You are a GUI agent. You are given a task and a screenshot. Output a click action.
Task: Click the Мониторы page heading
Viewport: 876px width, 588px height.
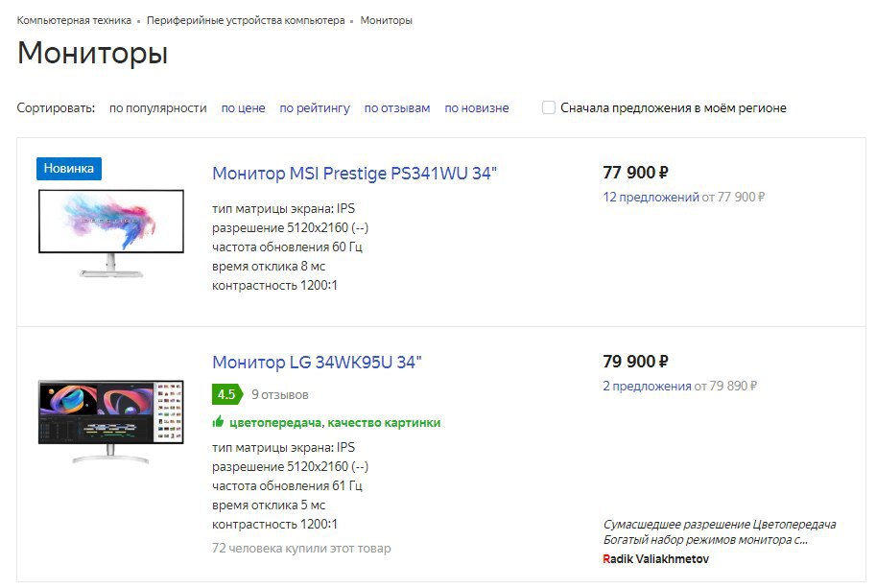pos(93,54)
